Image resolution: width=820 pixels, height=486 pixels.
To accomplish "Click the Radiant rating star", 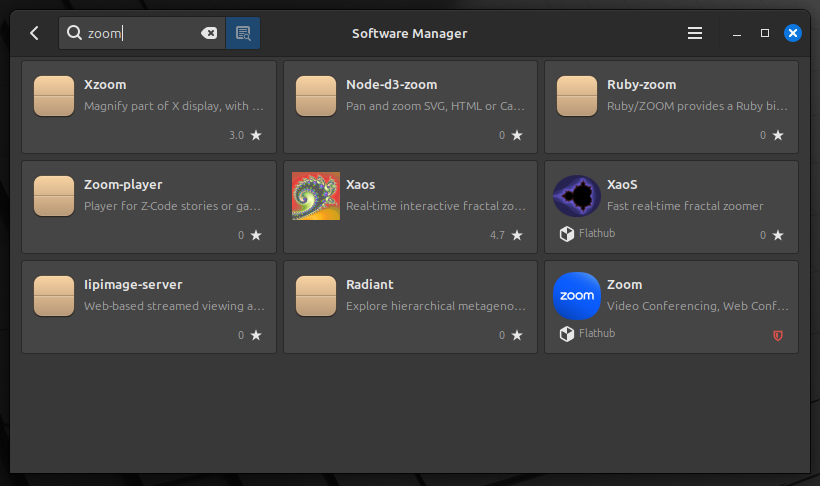I will click(x=517, y=335).
